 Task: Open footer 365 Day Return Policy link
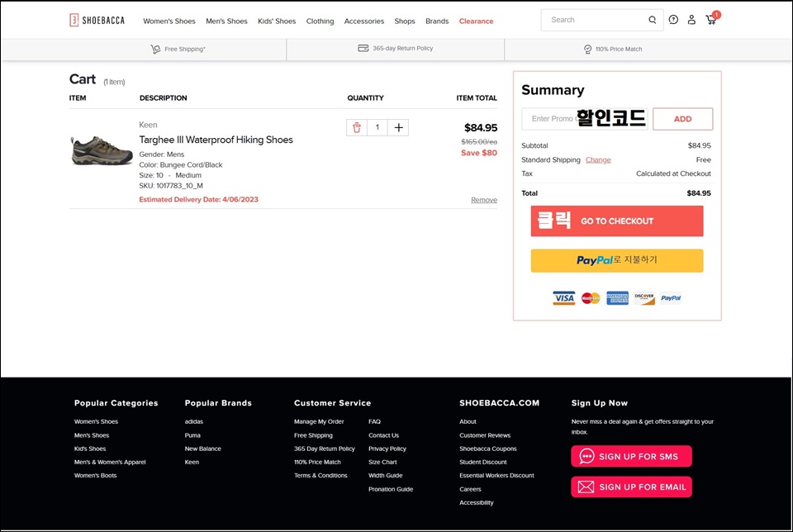(x=325, y=449)
